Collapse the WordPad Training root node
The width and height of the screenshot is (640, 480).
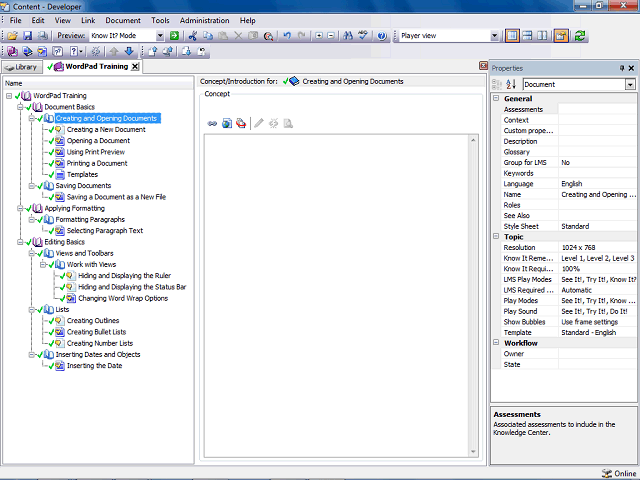tap(9, 96)
